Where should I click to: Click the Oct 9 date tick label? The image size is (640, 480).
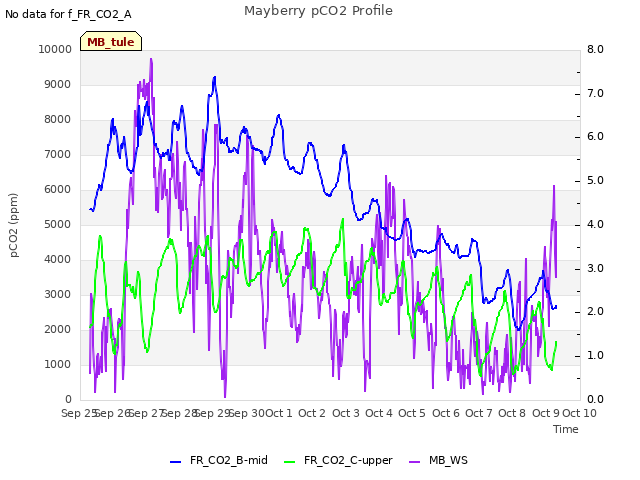(x=546, y=413)
